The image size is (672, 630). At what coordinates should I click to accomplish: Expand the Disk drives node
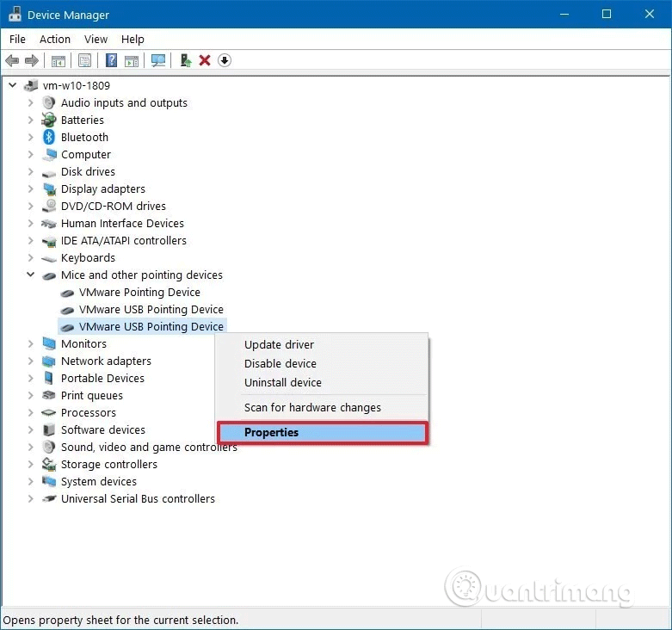(30, 171)
